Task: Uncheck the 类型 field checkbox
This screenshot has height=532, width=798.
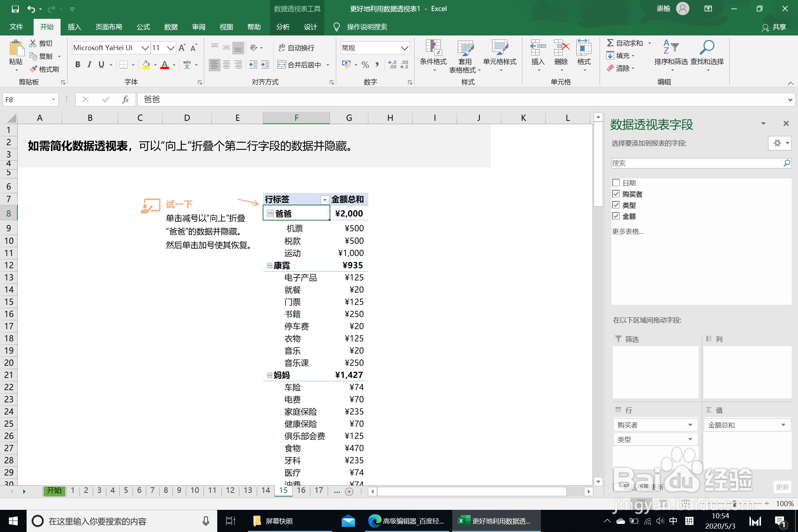Action: click(616, 205)
